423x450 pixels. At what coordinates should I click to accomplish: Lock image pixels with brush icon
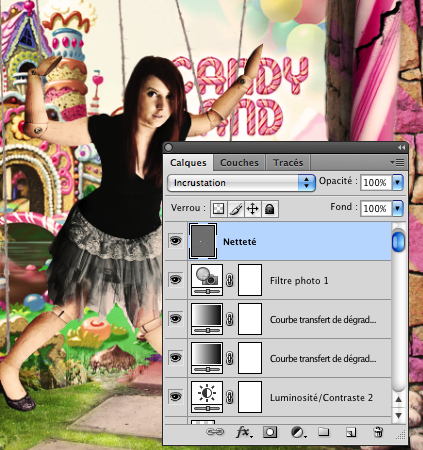coord(236,209)
